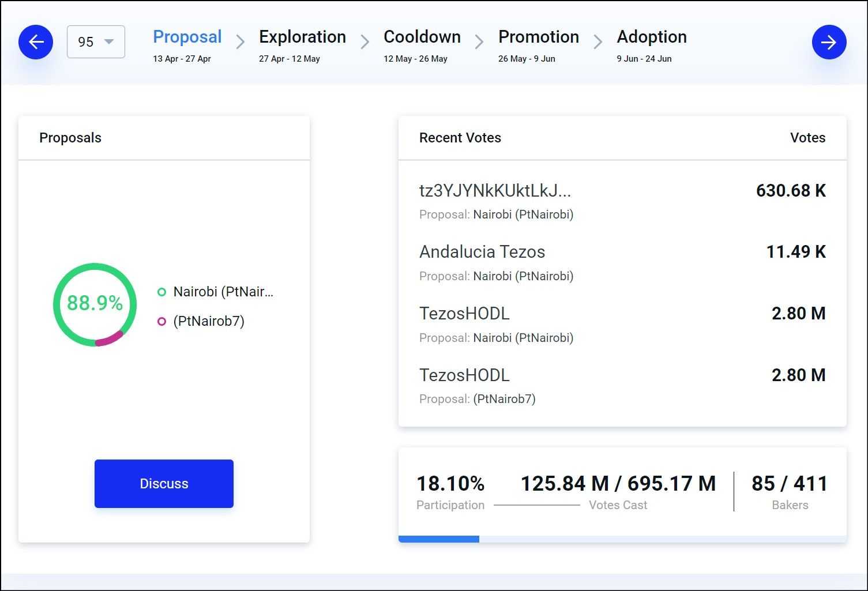The image size is (868, 591).
Task: Click the 88.9% donut chart
Action: [95, 304]
